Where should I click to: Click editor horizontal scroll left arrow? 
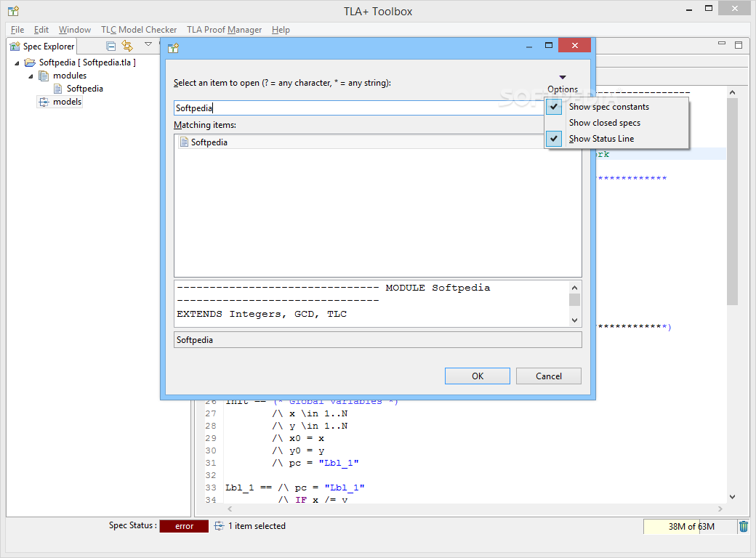point(230,509)
